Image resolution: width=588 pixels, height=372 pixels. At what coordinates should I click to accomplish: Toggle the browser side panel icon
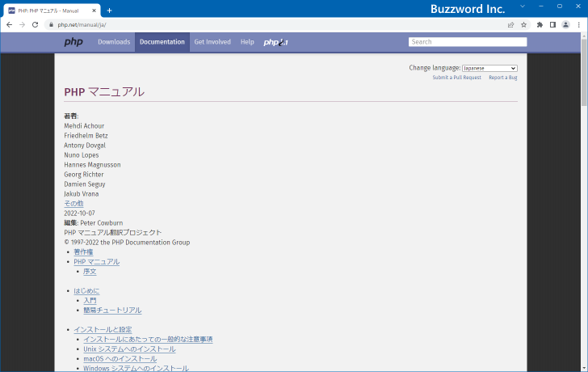click(x=552, y=25)
